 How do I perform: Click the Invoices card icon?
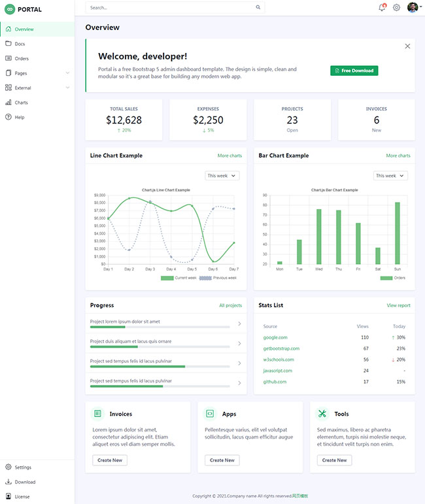[x=97, y=413]
